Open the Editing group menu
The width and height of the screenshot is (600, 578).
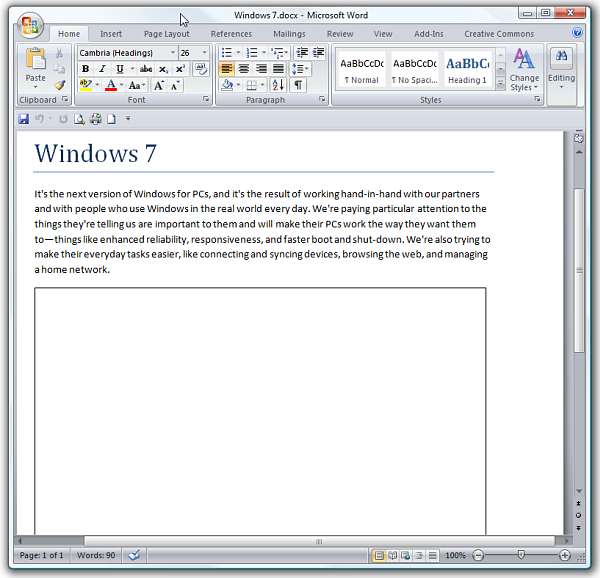[x=561, y=70]
